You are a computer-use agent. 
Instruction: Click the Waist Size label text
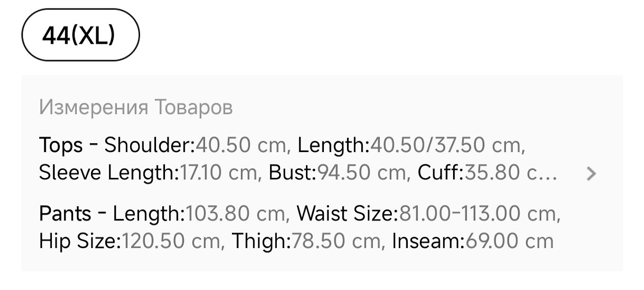(348, 214)
